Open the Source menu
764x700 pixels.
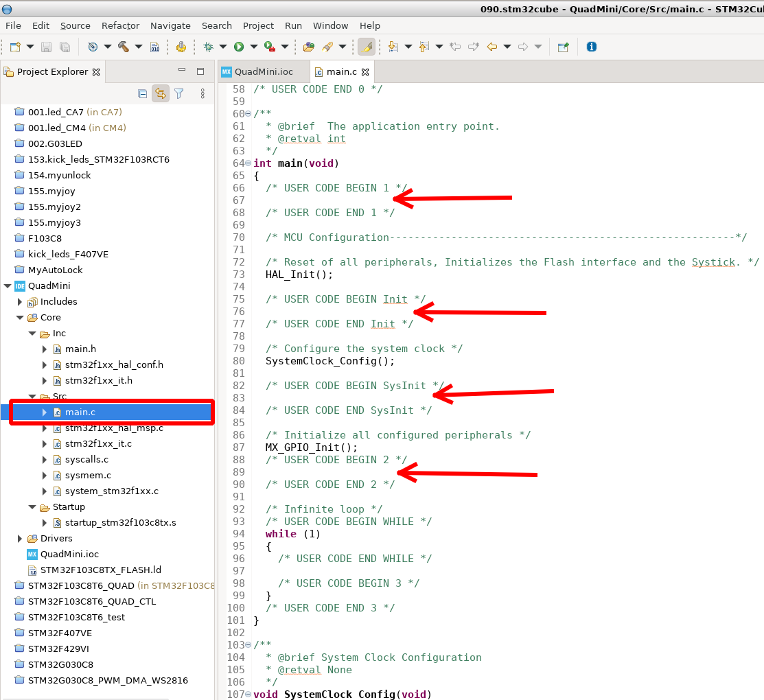click(75, 26)
